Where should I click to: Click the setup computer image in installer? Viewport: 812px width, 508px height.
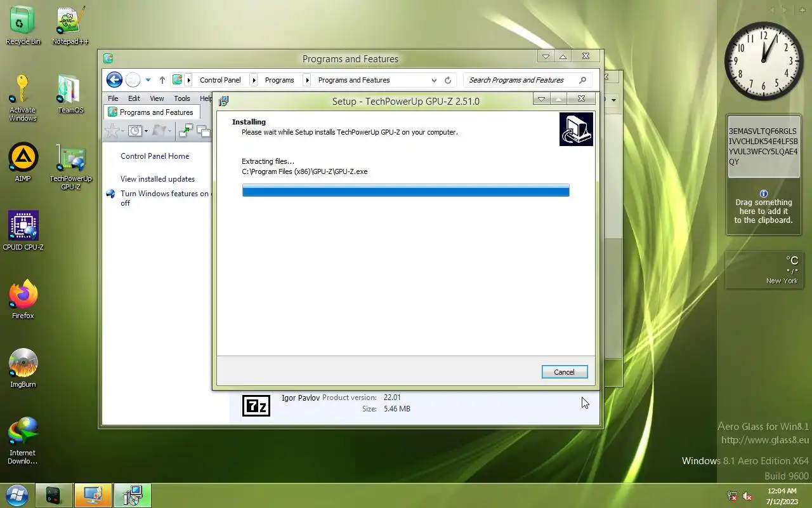[576, 130]
